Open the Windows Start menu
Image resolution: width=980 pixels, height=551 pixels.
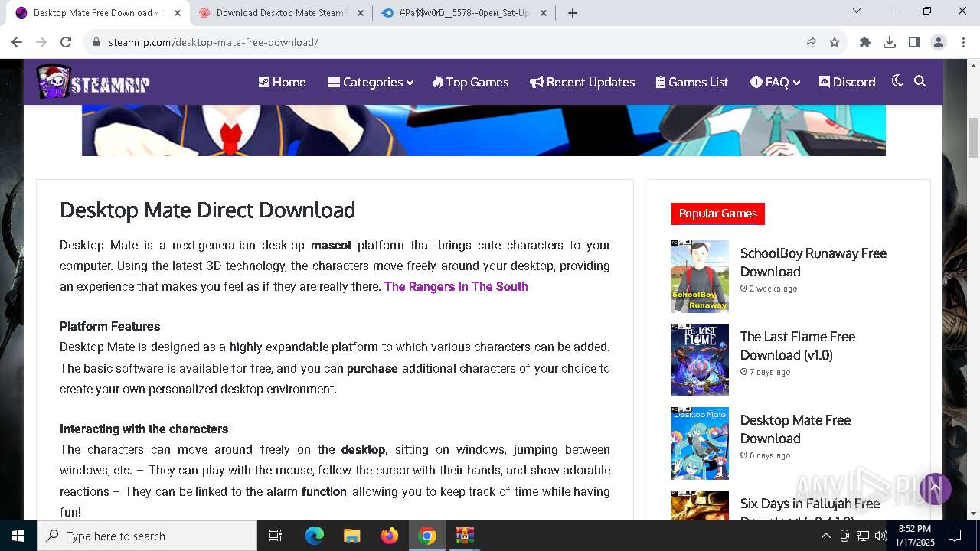tap(18, 536)
